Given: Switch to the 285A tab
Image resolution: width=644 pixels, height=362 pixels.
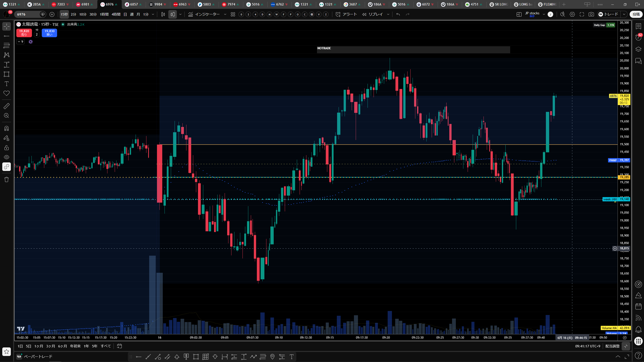Looking at the screenshot, I should tap(36, 4).
